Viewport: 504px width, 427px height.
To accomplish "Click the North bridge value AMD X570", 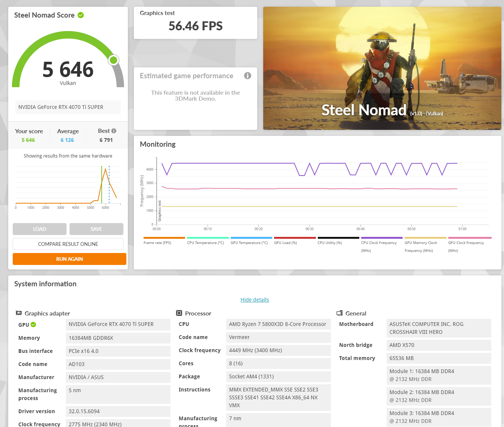I will 439,345.
